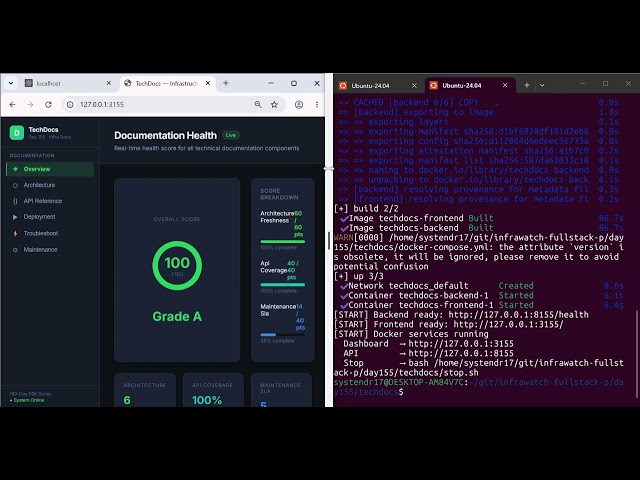The height and width of the screenshot is (480, 640).
Task: Switch to first Ubuntu-24.04 terminal tab
Action: (377, 86)
